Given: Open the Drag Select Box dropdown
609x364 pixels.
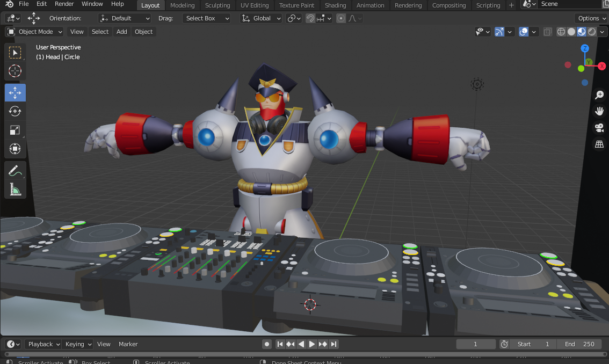Looking at the screenshot, I should pos(206,18).
